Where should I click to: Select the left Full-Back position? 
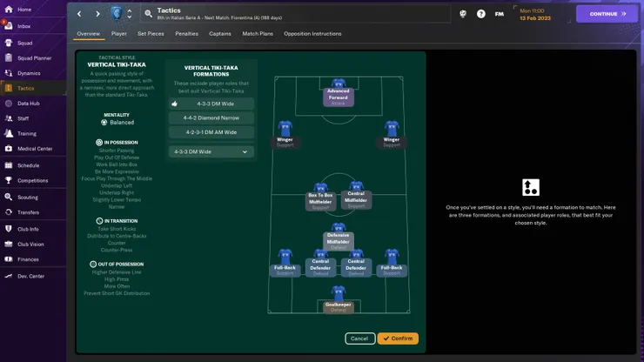(285, 263)
